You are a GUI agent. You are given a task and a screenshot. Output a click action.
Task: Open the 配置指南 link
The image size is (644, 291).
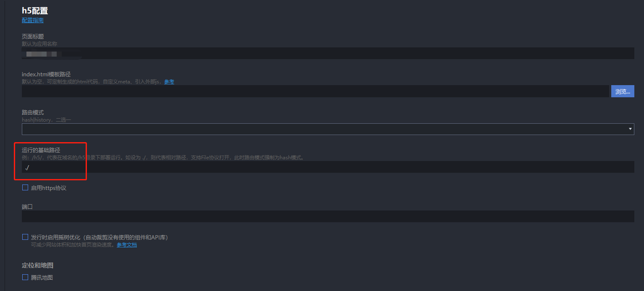pyautogui.click(x=33, y=20)
